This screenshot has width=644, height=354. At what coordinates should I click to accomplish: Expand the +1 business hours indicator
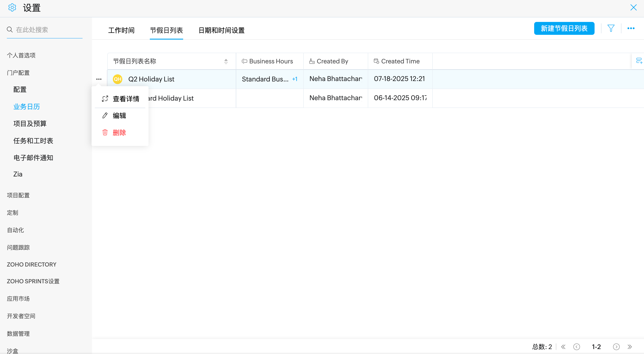295,79
